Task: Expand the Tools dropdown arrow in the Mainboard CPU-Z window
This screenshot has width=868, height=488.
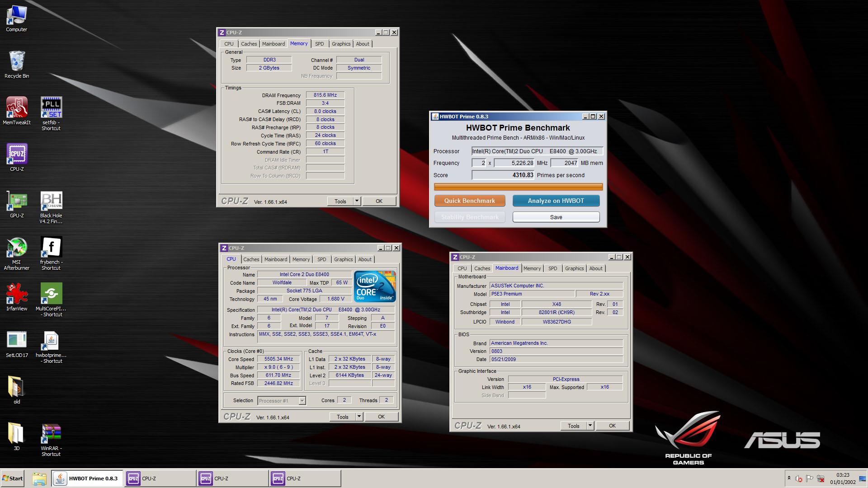Action: (590, 426)
